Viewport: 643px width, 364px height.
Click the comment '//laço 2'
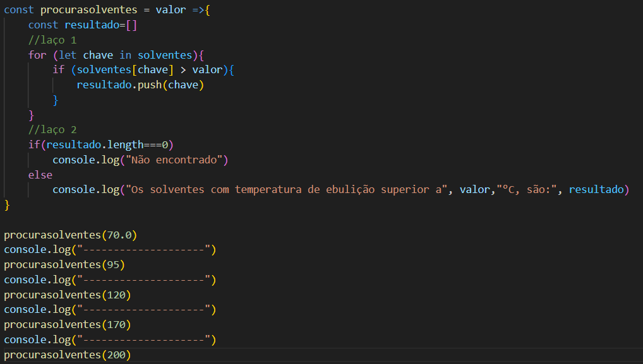point(52,130)
